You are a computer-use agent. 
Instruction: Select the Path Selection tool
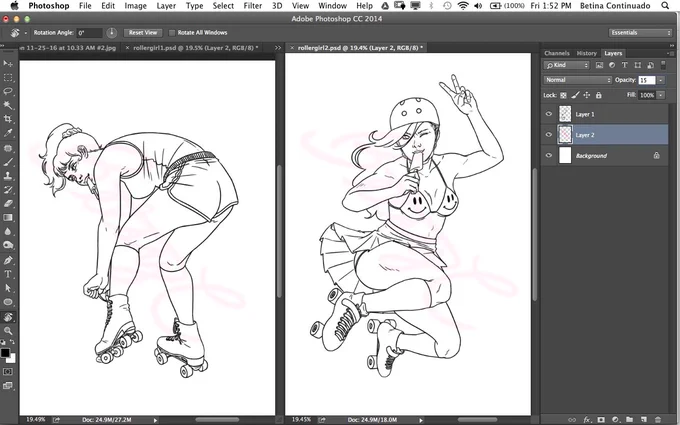[x=8, y=288]
